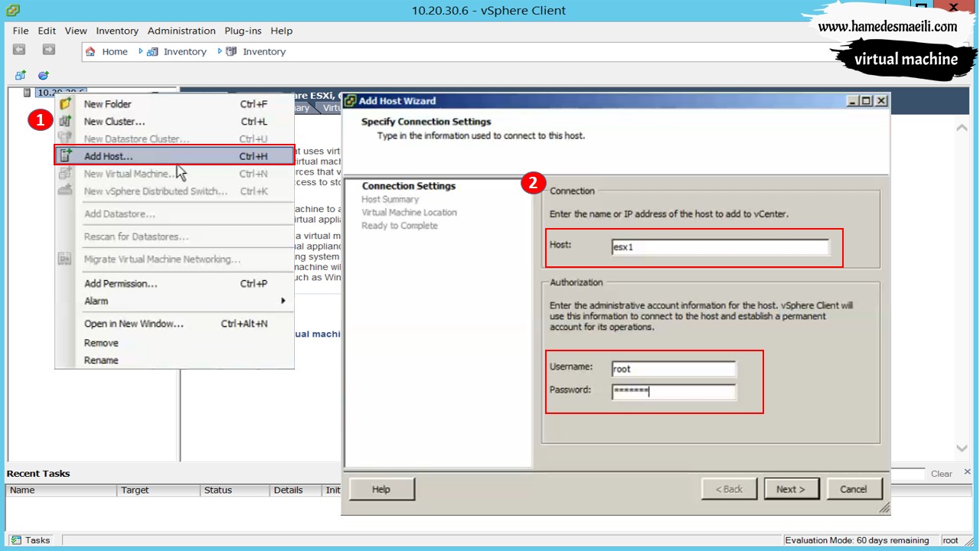Click the server icon beside 10.20.30.6 tree node

(x=28, y=93)
